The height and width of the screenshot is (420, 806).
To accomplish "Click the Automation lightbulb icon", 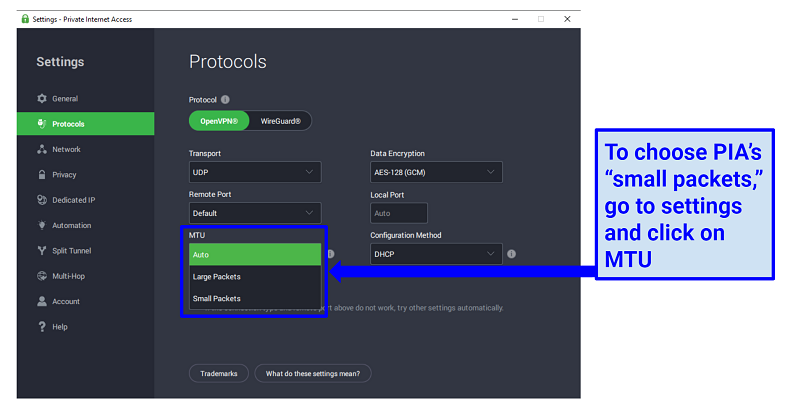I will pyautogui.click(x=42, y=225).
